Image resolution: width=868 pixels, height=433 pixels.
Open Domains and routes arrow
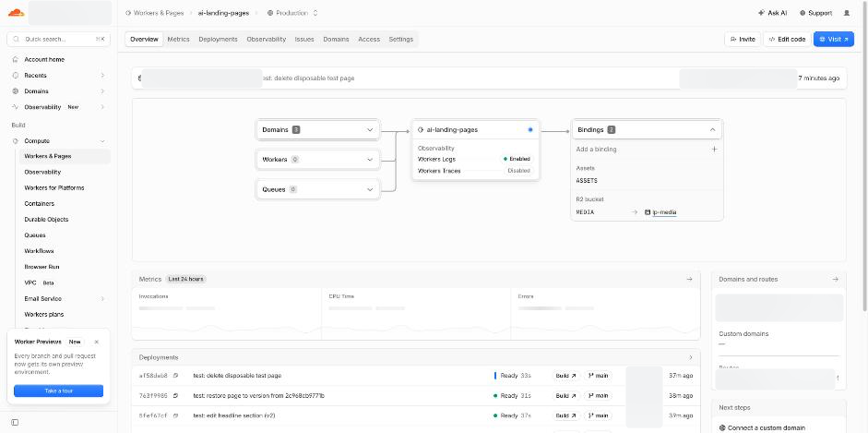point(836,279)
